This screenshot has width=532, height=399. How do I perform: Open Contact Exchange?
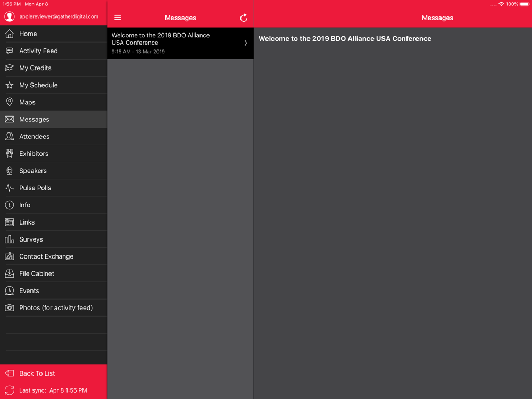pos(54,256)
